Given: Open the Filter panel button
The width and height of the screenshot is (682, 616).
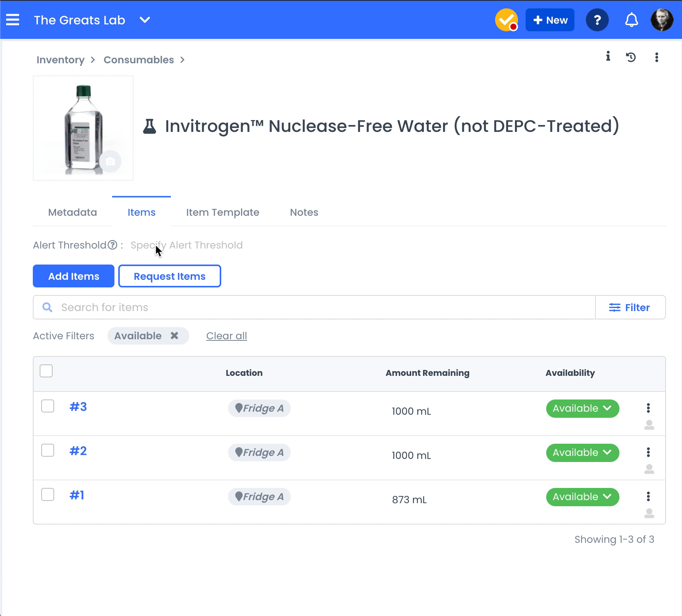Looking at the screenshot, I should tap(631, 307).
